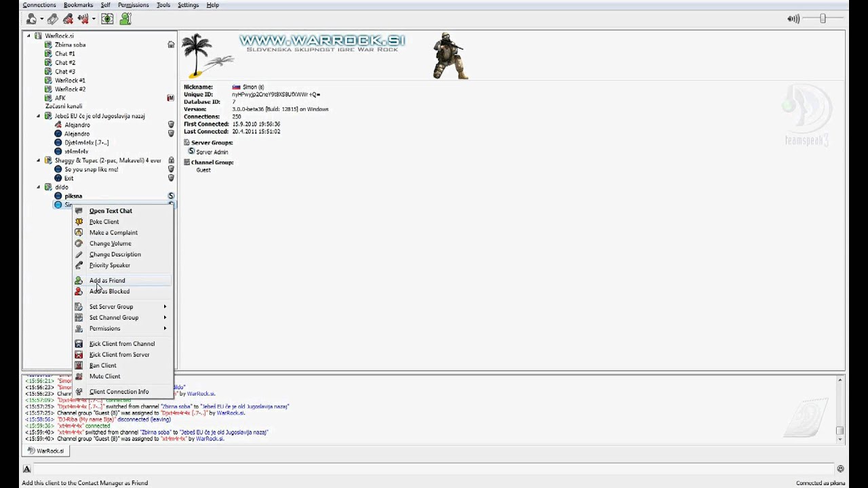Click the Connect to server toolbar icon
The width and height of the screenshot is (868, 488).
point(31,19)
